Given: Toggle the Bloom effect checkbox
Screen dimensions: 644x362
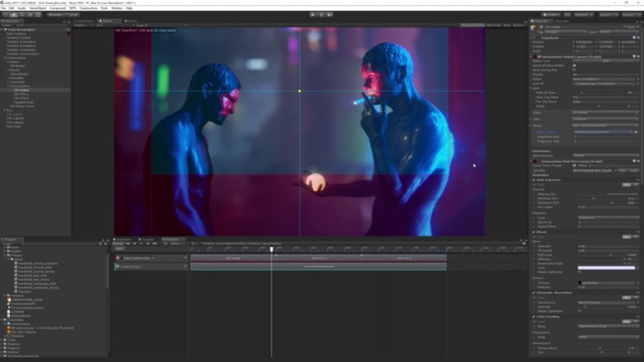Looking at the screenshot, I should click(534, 232).
